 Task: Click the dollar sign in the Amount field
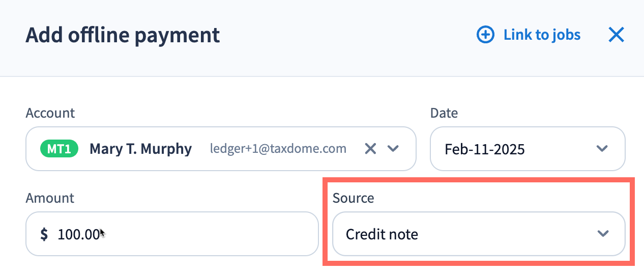44,234
